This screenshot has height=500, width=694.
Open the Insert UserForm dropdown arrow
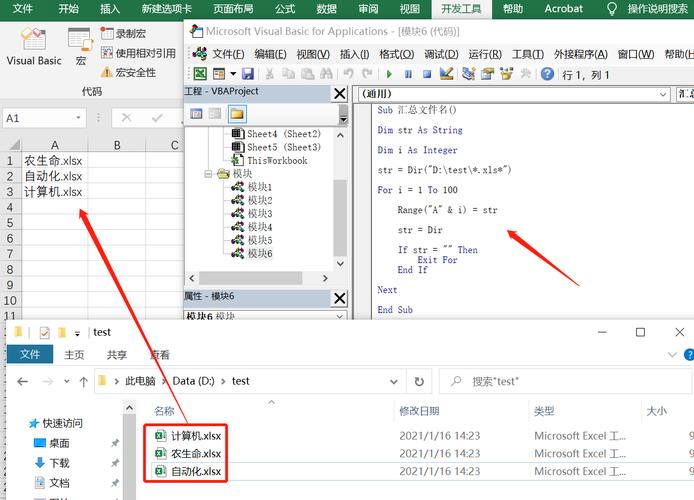coord(233,74)
